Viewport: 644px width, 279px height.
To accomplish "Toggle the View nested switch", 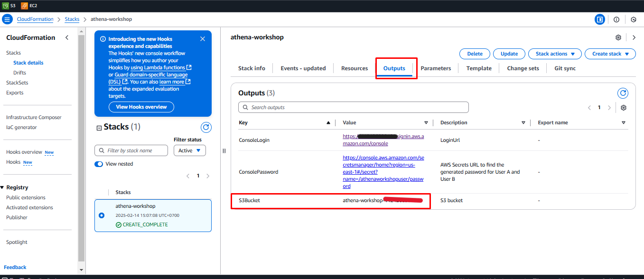I will [99, 164].
